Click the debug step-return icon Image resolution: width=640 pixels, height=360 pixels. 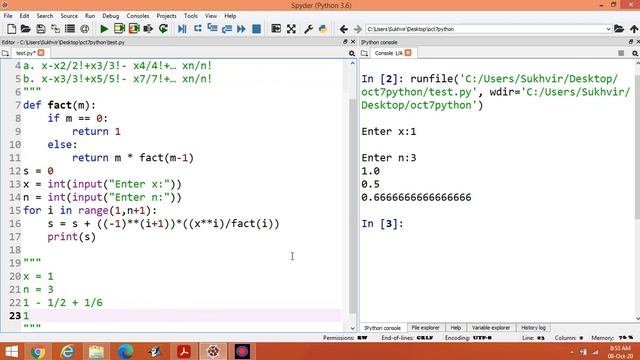(x=227, y=29)
